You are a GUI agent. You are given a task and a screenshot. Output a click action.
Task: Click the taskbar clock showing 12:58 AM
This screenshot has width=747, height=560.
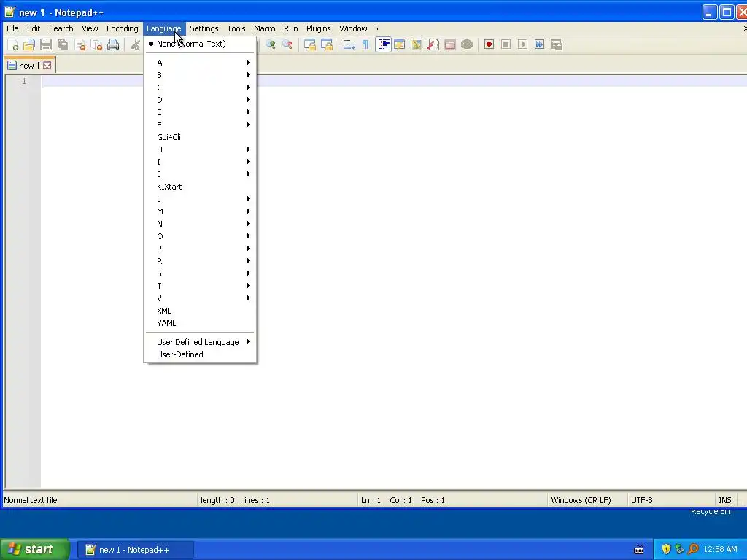[720, 549]
